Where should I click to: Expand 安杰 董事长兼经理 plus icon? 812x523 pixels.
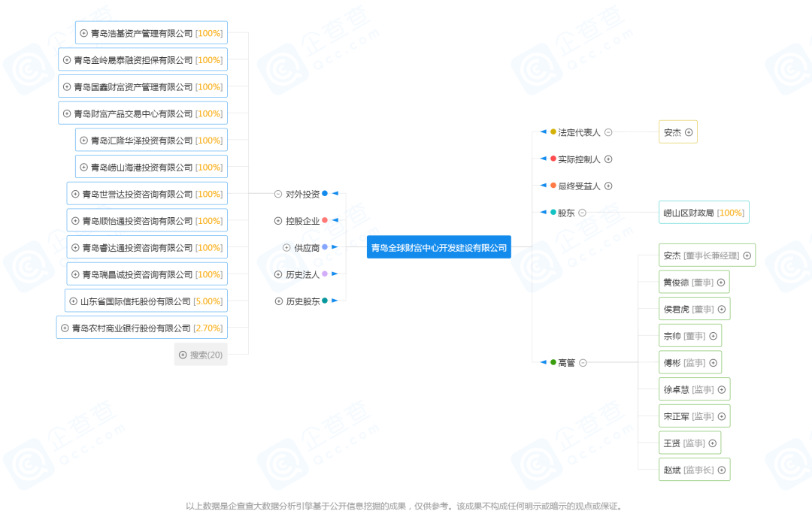click(747, 255)
